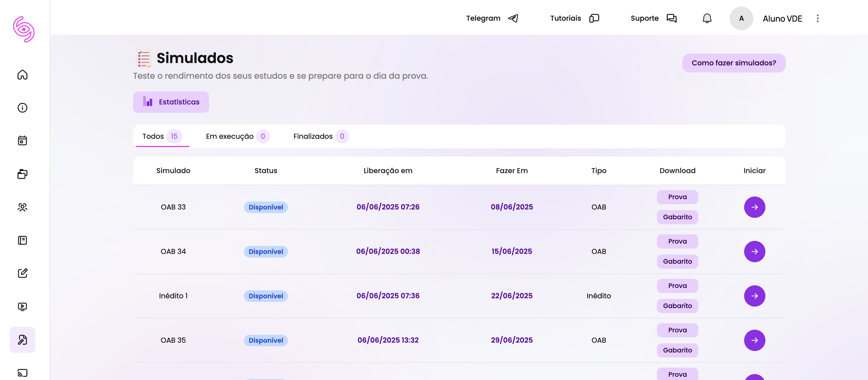Click the notification bell icon

pos(707,18)
